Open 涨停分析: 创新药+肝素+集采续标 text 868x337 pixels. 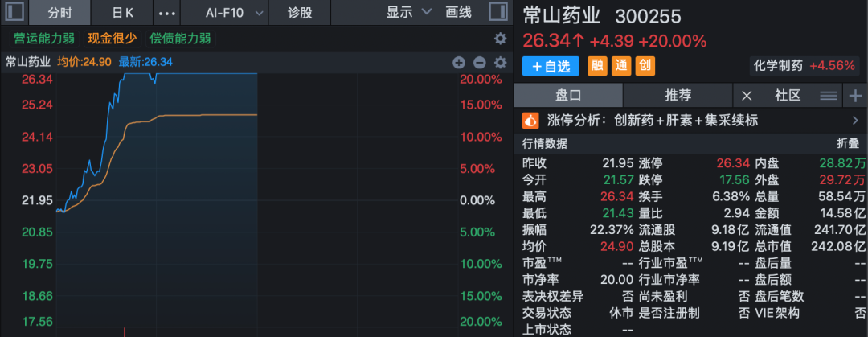click(653, 121)
